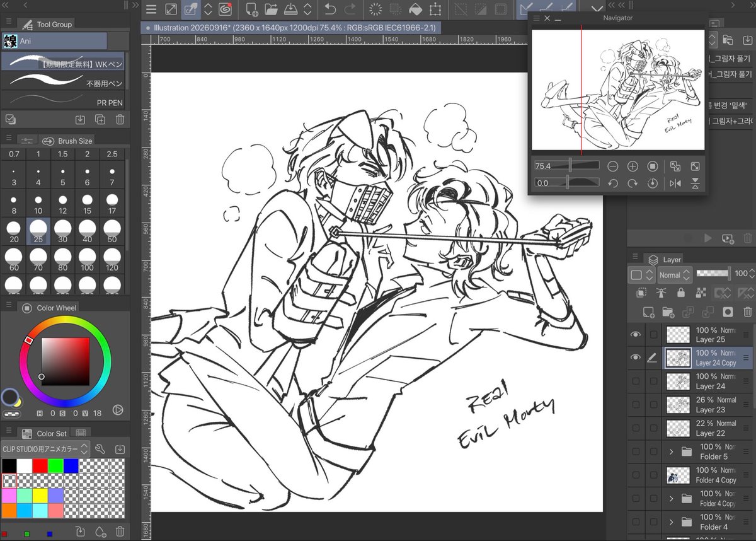Show Layer 23 visibility box
The height and width of the screenshot is (541, 756).
click(635, 404)
